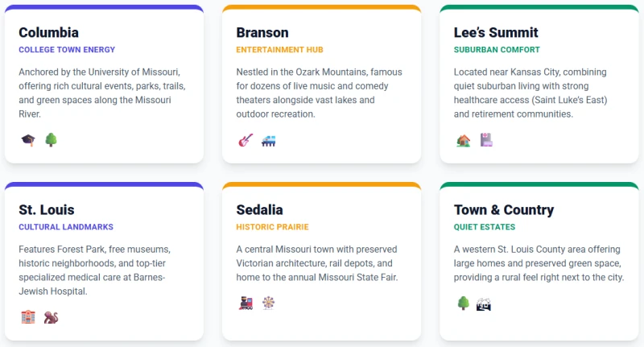Click the purple building icon in Lee's Summit card
Screen dimensions: 644x347
[485, 140]
